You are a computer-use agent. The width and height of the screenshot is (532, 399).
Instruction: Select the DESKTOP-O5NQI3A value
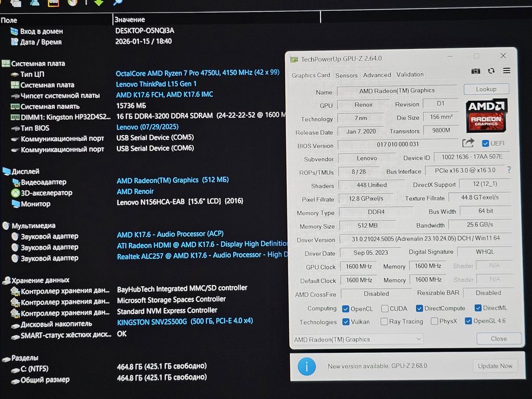click(x=145, y=31)
